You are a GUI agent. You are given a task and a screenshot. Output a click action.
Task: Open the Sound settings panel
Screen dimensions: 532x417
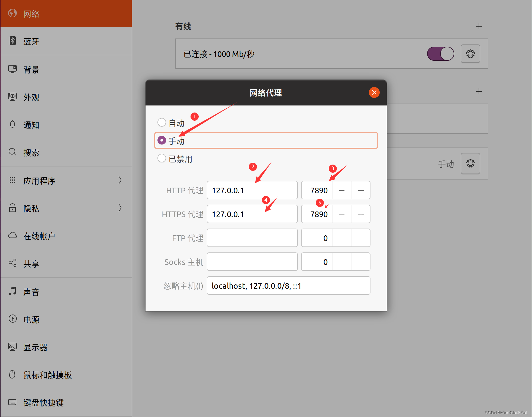pos(31,292)
